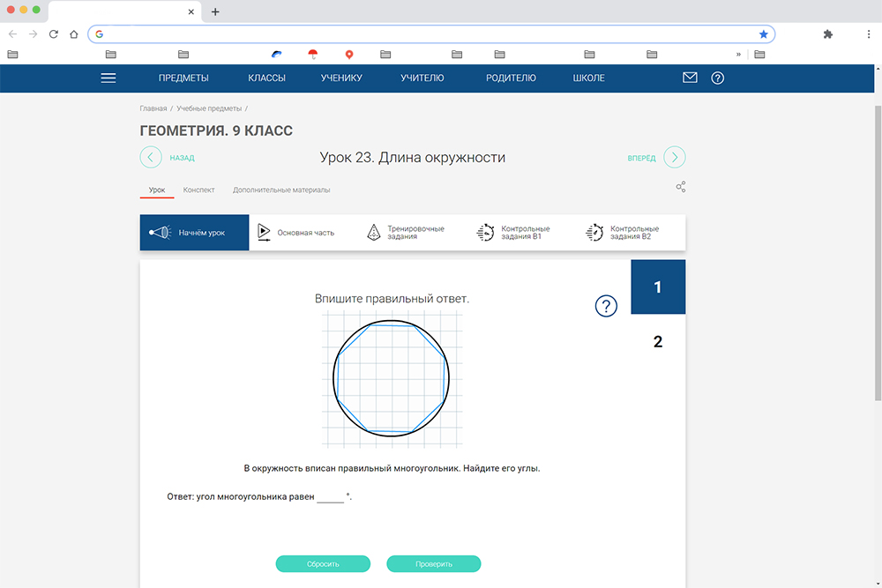The image size is (882, 588).
Task: Open Контрольные задания В1 section
Action: pyautogui.click(x=522, y=232)
